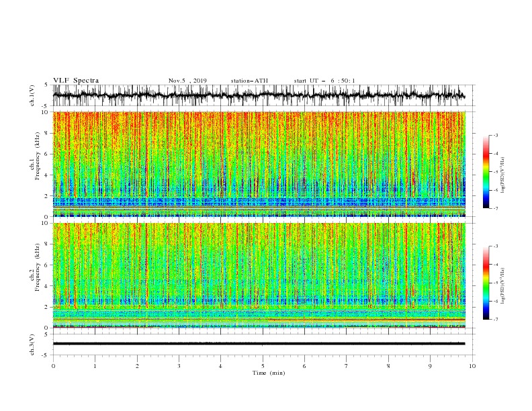
Task: Click the "6" kHz tick on the ch.2 frequency axis
Action: click(x=48, y=265)
